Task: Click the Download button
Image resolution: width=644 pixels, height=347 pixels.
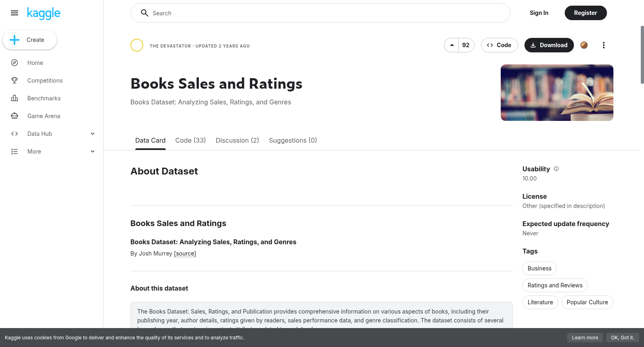Action: tap(549, 45)
